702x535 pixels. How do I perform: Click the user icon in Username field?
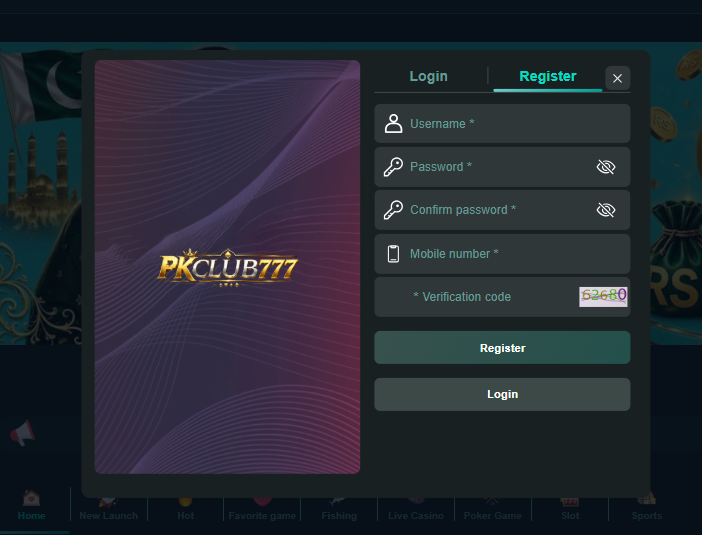[x=393, y=124]
